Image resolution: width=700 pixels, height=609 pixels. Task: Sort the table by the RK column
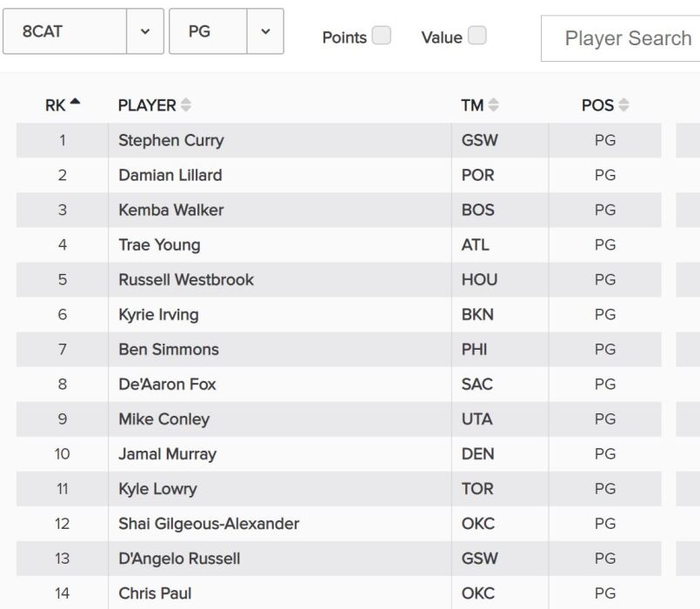pos(63,104)
